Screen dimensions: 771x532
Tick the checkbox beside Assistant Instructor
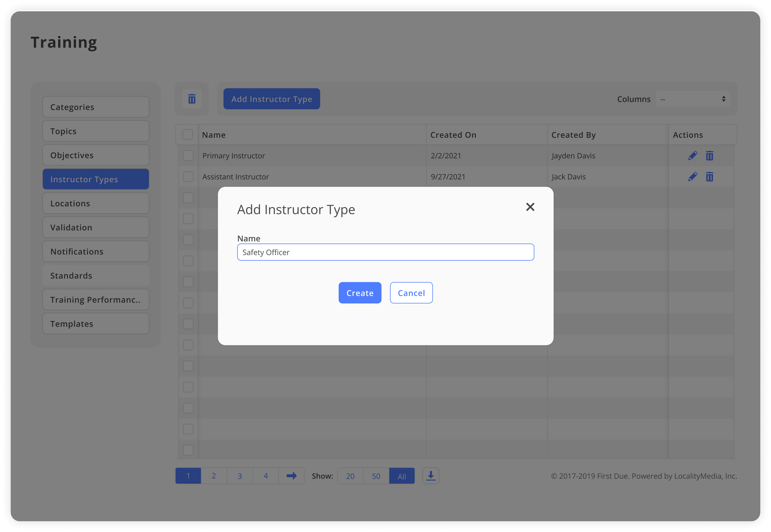(188, 177)
